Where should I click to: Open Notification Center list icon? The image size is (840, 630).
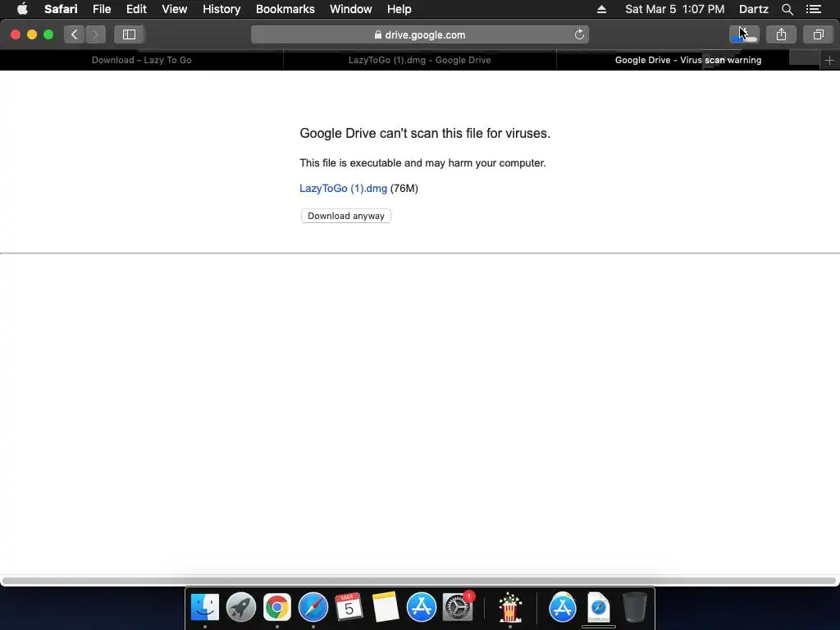coord(813,9)
